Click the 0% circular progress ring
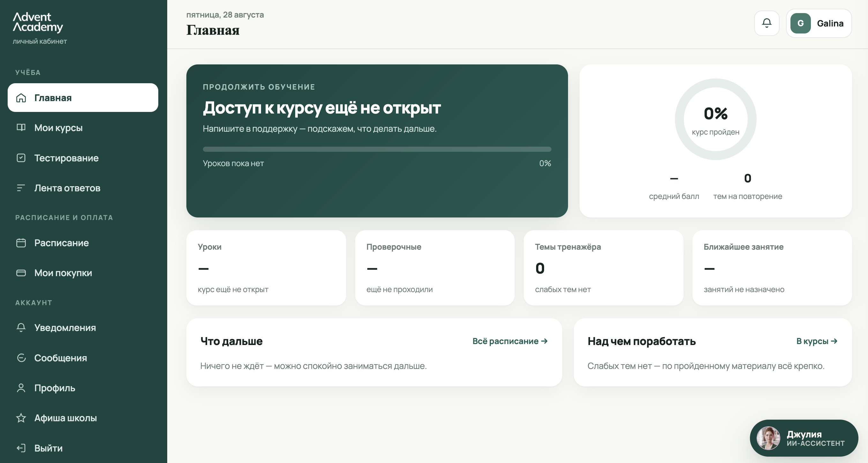 pos(716,119)
